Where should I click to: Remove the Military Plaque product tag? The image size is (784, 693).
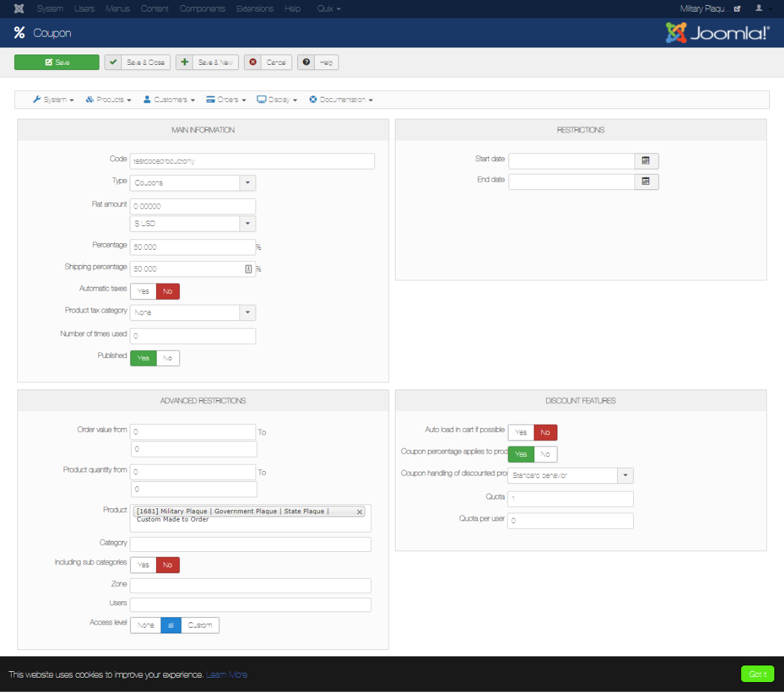[360, 512]
